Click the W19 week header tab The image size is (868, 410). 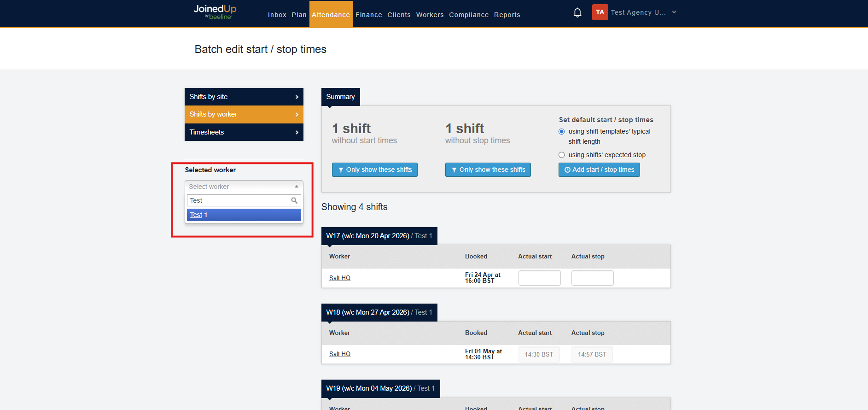[381, 388]
